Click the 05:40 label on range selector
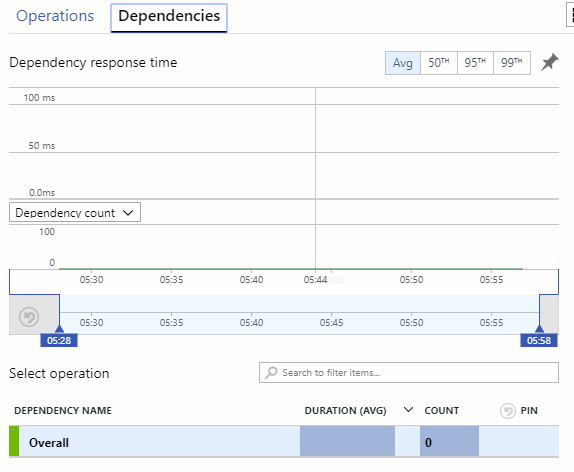This screenshot has width=574, height=472. [x=251, y=323]
